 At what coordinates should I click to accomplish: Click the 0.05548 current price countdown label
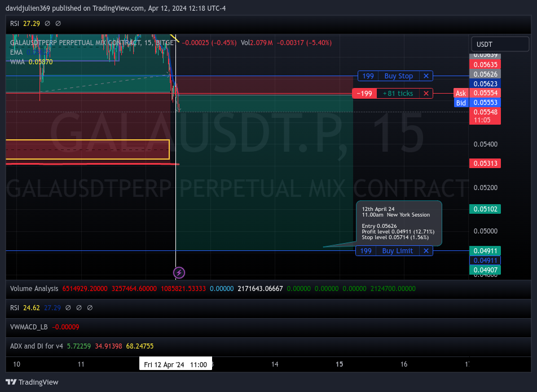tap(485, 116)
